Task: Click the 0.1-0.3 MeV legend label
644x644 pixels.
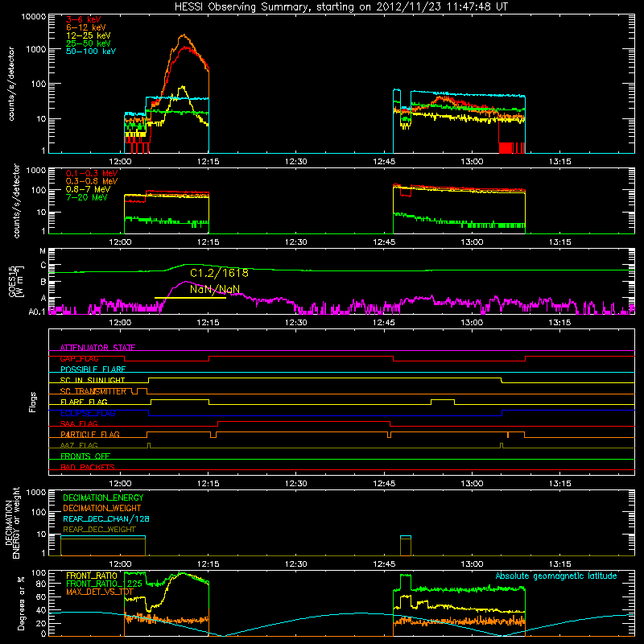Action: click(92, 173)
